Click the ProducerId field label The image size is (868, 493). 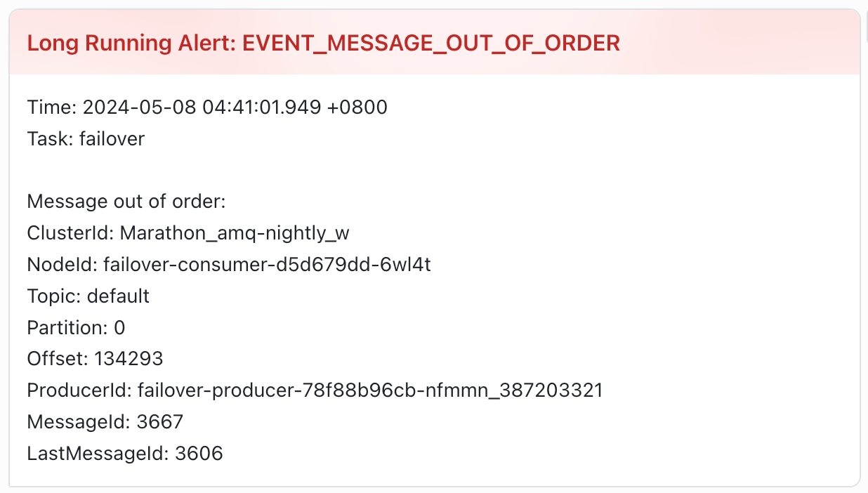click(79, 390)
